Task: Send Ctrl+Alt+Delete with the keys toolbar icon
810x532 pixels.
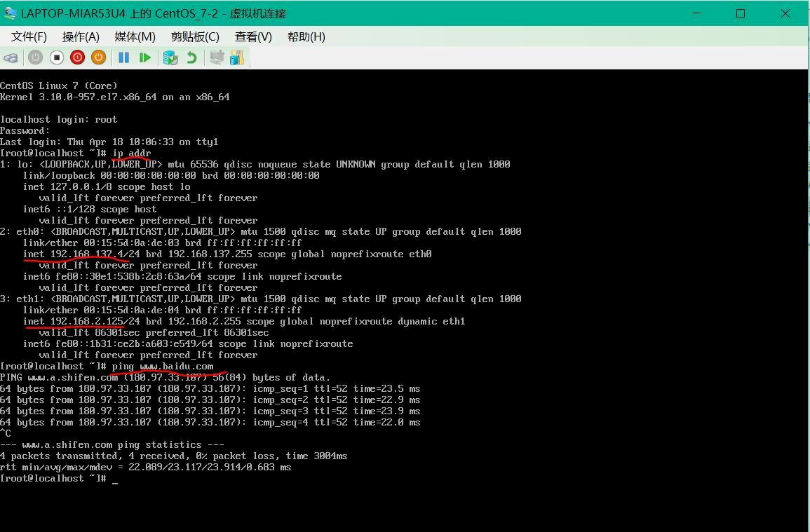Action: (11, 57)
